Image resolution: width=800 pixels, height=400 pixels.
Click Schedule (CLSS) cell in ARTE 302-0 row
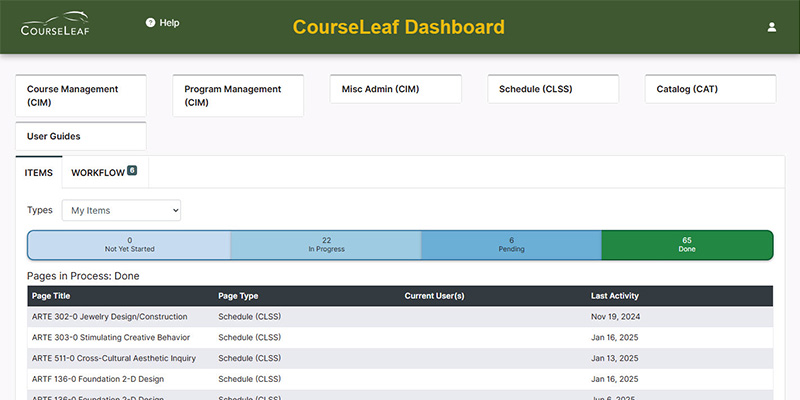[x=249, y=317]
